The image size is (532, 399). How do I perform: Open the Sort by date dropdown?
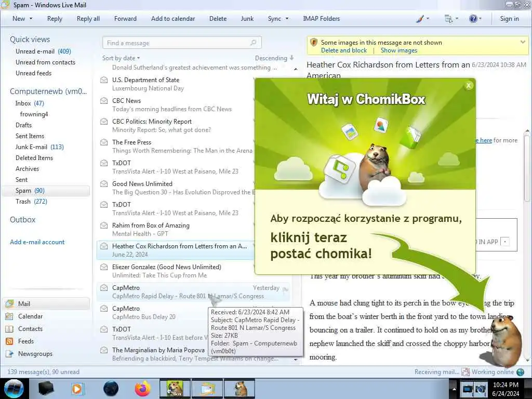click(121, 58)
